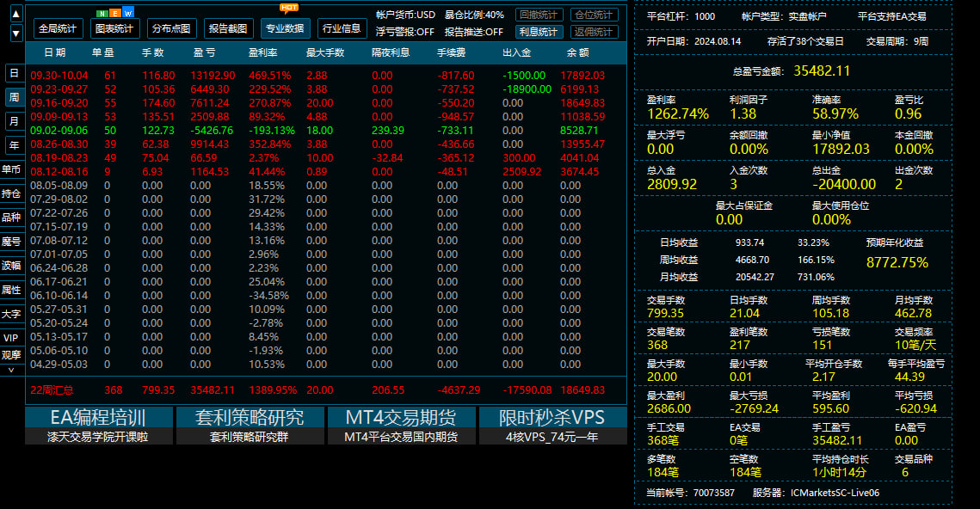Viewport: 980px width, 509px height.
Task: Click the 单量 column header
Action: 102,52
